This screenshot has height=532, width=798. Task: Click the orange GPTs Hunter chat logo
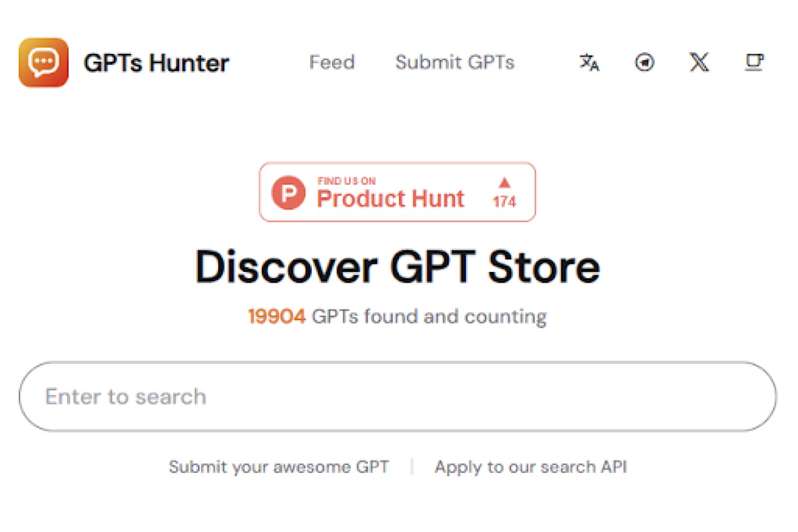click(x=44, y=62)
